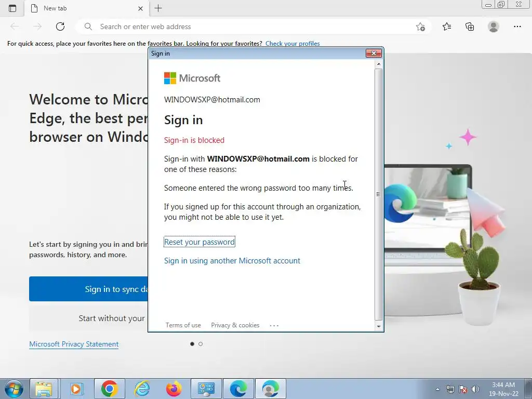Open Action Center flag tray icon

pos(463,389)
